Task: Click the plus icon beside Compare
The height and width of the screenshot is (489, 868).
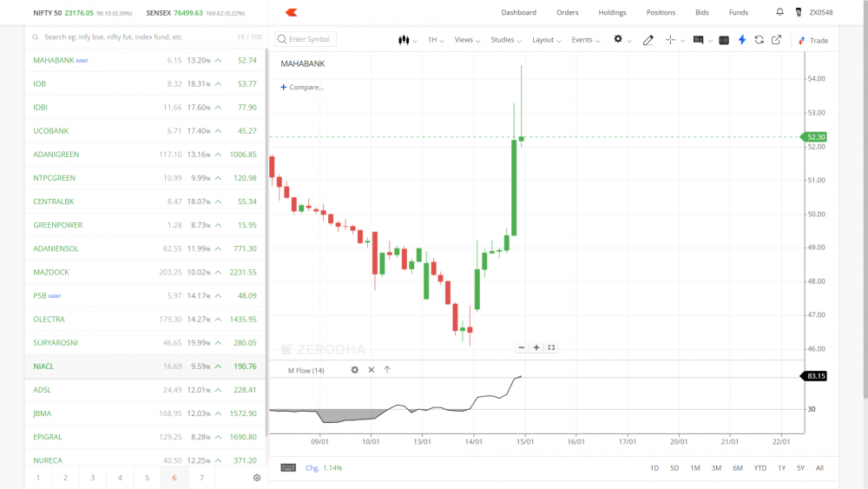Action: click(x=284, y=87)
